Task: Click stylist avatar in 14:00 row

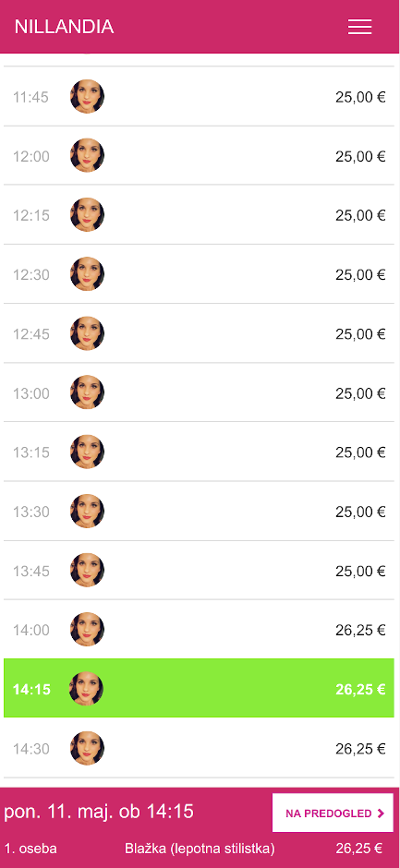Action: (x=87, y=630)
